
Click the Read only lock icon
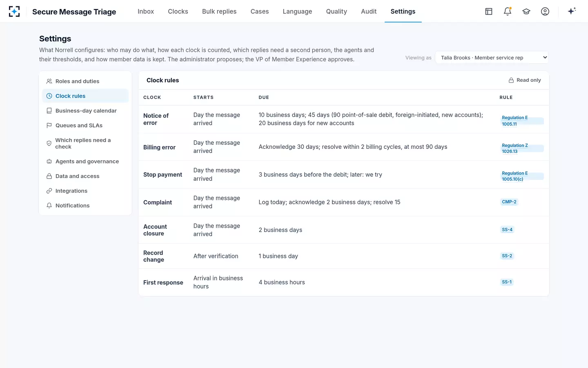[511, 80]
